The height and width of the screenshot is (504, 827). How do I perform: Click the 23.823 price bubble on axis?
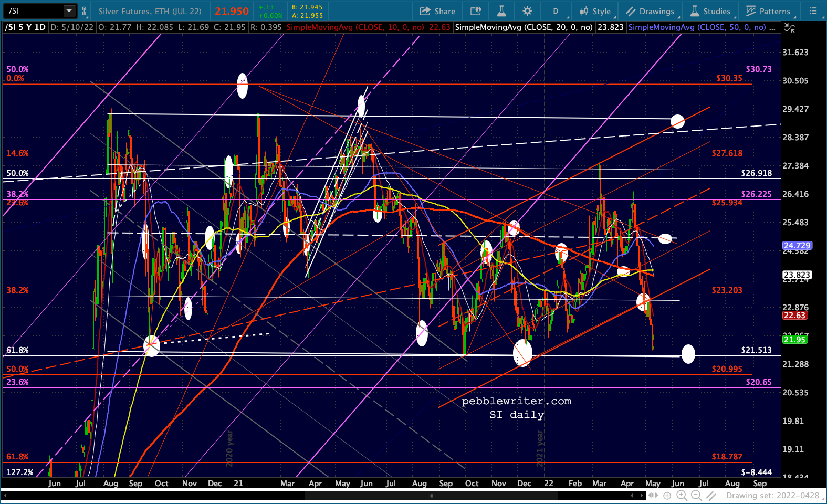pyautogui.click(x=797, y=275)
